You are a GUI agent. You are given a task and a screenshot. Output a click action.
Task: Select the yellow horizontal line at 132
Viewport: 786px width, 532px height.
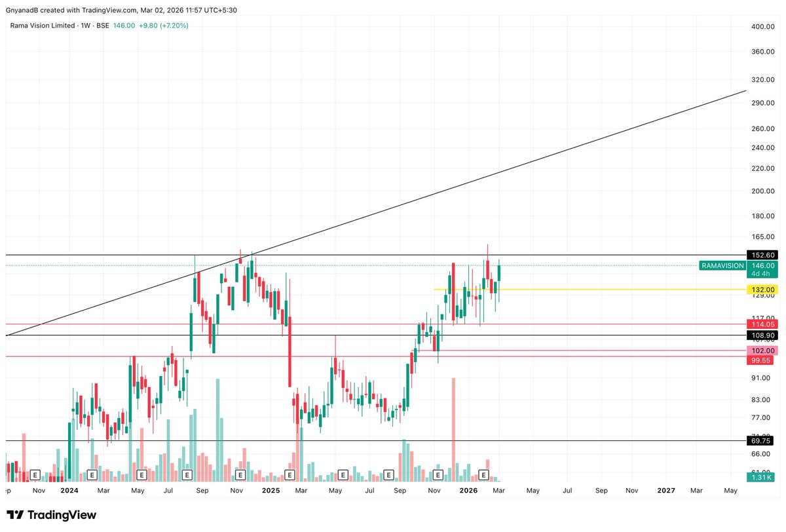click(x=589, y=289)
